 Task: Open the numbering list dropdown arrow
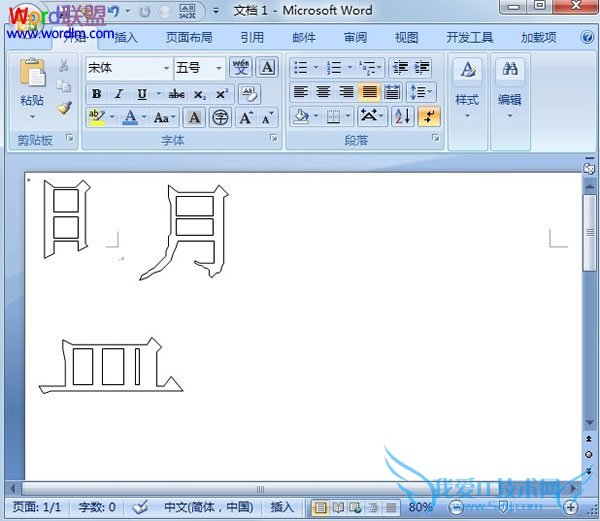(350, 68)
